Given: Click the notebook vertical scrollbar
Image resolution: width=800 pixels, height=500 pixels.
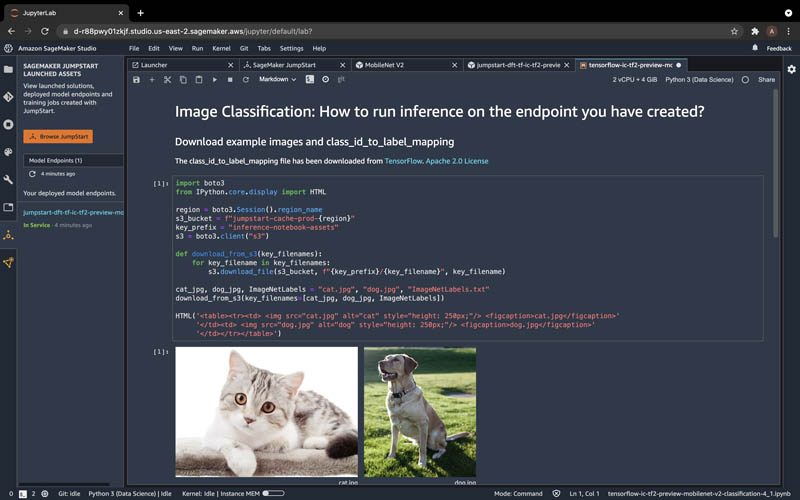Looking at the screenshot, I should click(x=776, y=163).
